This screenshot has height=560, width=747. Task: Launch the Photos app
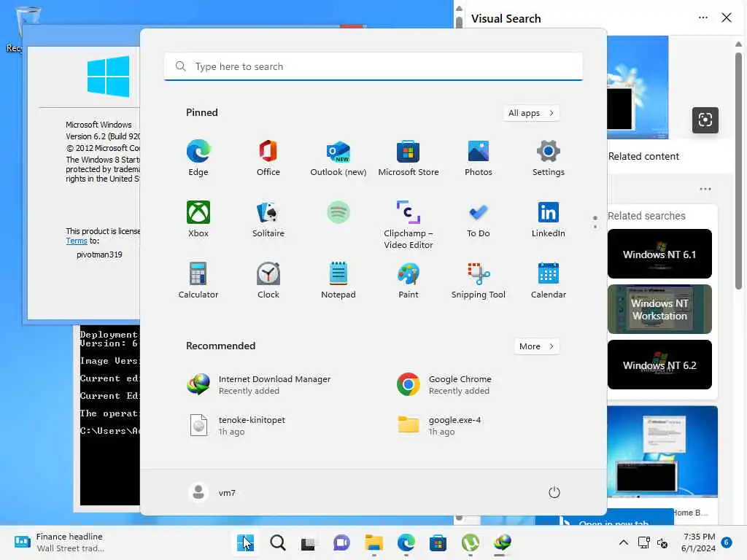pos(479,158)
